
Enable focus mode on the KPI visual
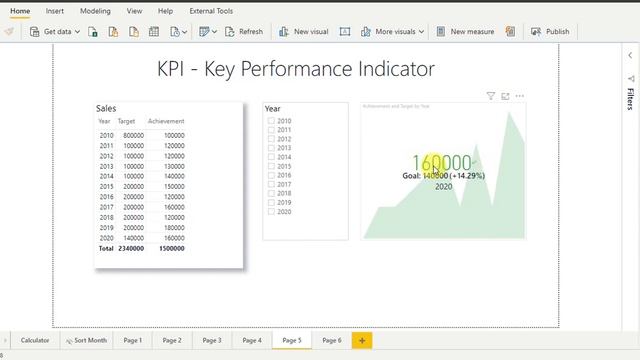pyautogui.click(x=505, y=96)
